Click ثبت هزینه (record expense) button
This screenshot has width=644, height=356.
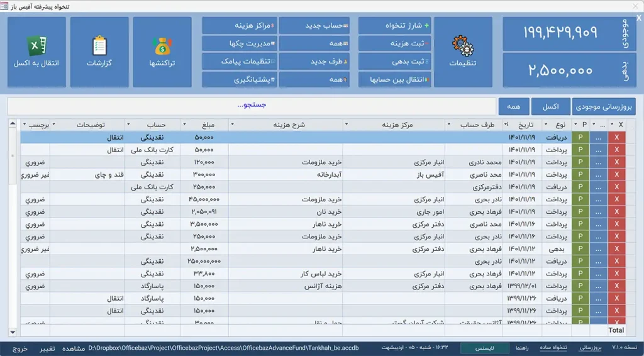coord(395,43)
